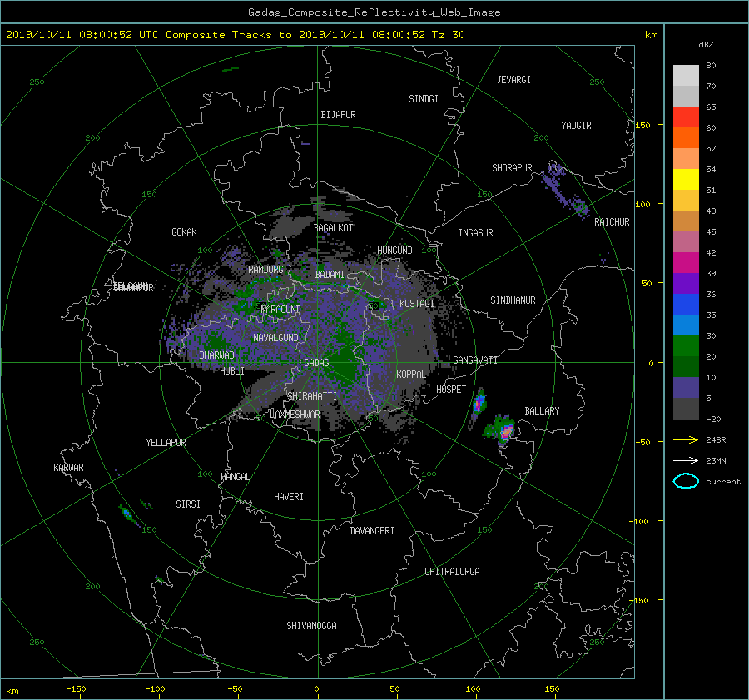Select the BADAMI label
749x700 pixels.
[x=330, y=275]
